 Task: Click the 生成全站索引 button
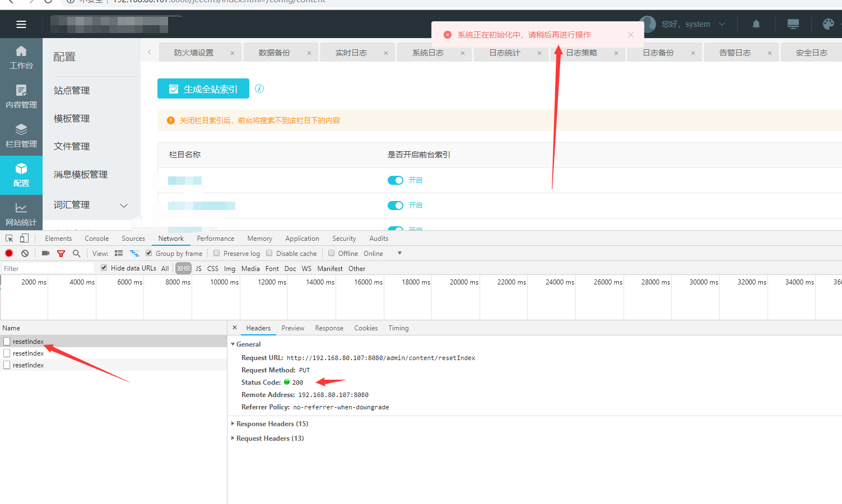tap(203, 89)
